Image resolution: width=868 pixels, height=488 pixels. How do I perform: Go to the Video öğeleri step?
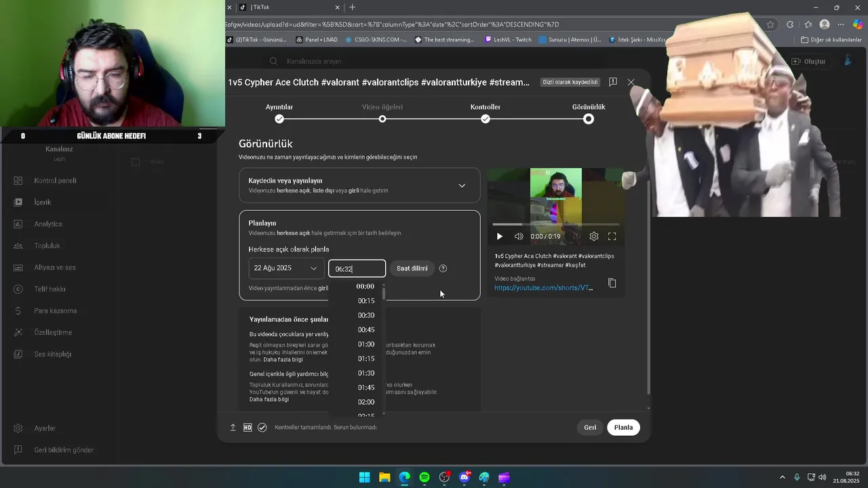(x=382, y=113)
